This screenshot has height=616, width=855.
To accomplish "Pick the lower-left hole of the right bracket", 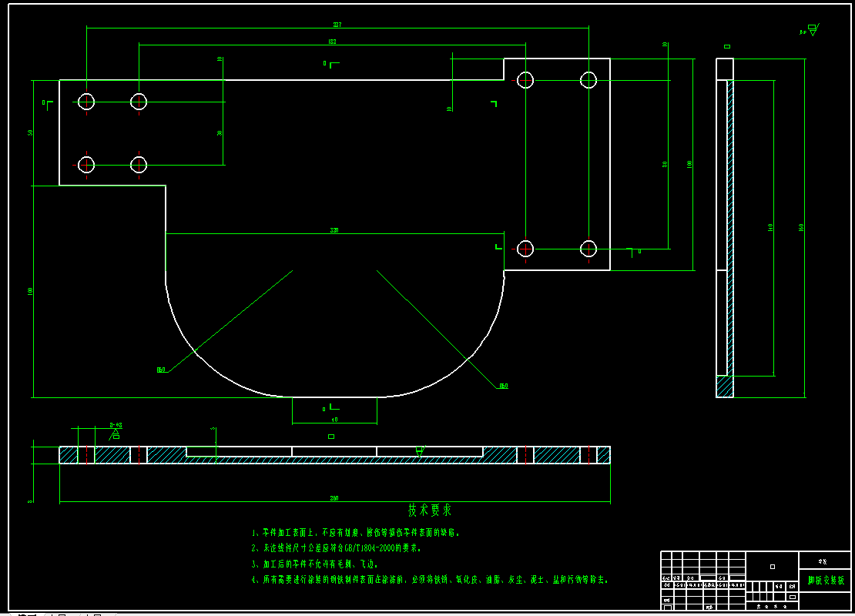I will coord(525,249).
